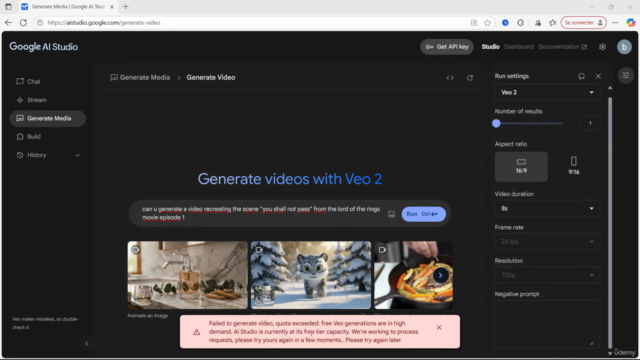The height and width of the screenshot is (360, 640).
Task: Click the tab actions icon at top left
Action: pyautogui.click(x=8, y=7)
